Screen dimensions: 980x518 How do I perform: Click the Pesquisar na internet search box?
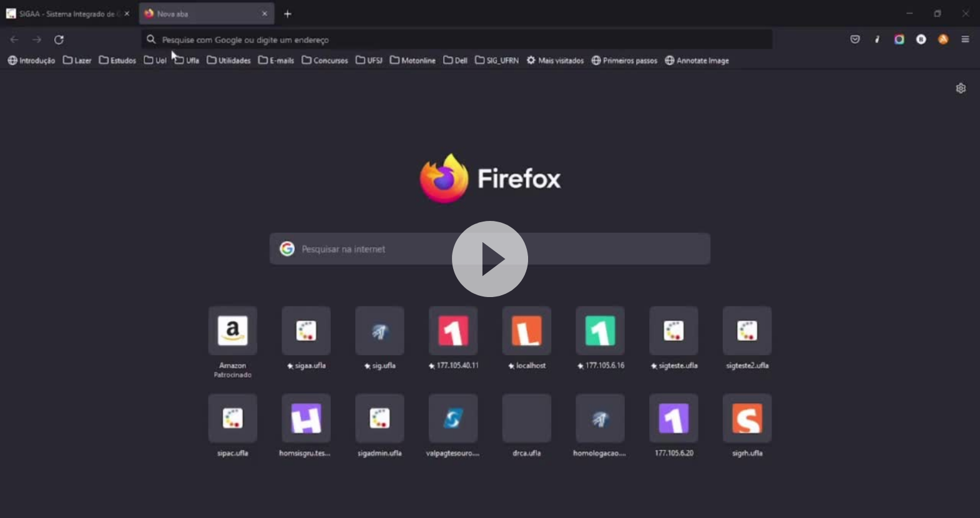[x=490, y=249]
